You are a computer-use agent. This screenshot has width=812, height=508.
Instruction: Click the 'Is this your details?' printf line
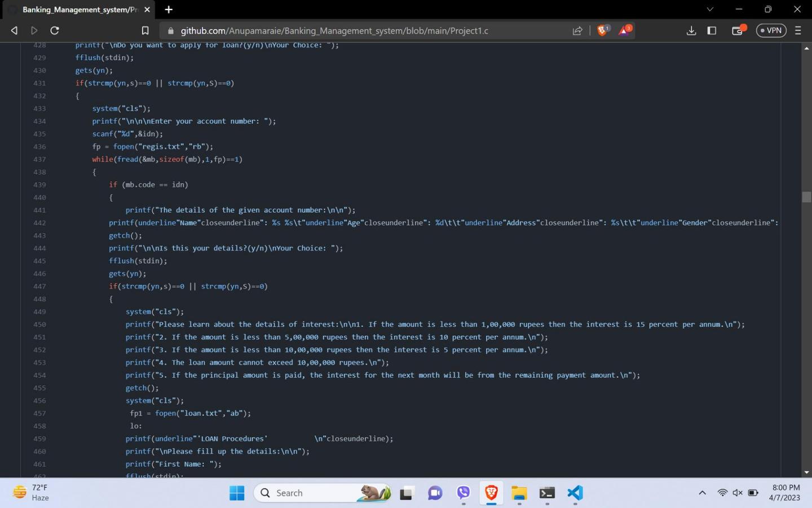pyautogui.click(x=226, y=248)
